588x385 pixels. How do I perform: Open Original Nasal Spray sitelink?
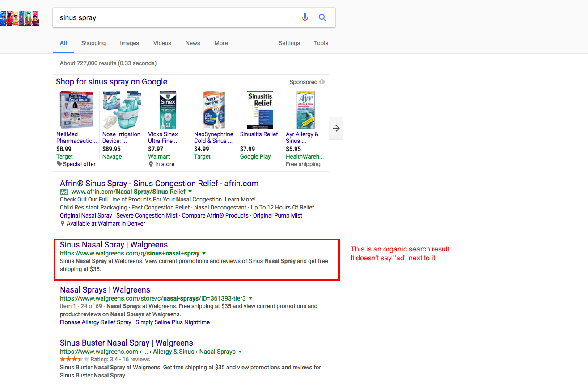tap(86, 215)
